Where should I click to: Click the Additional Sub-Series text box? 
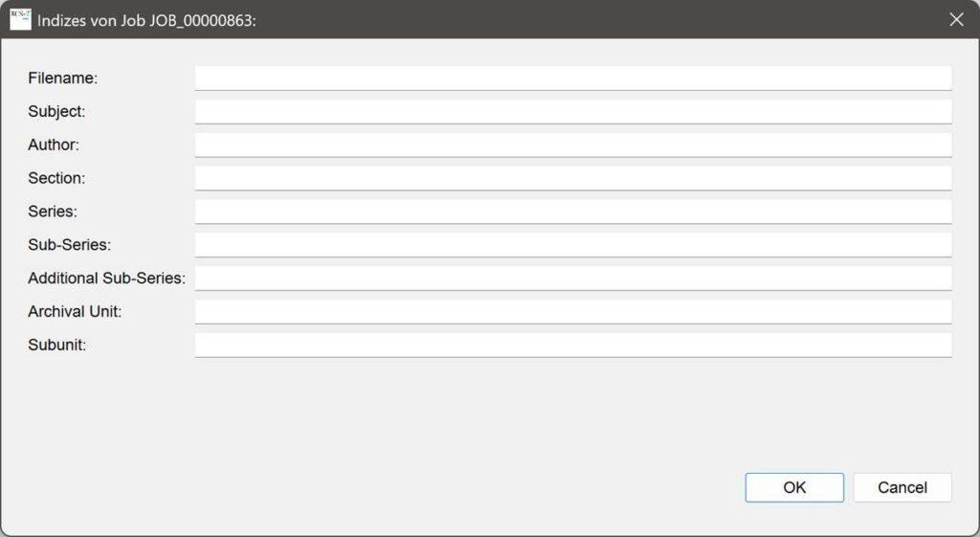point(572,279)
